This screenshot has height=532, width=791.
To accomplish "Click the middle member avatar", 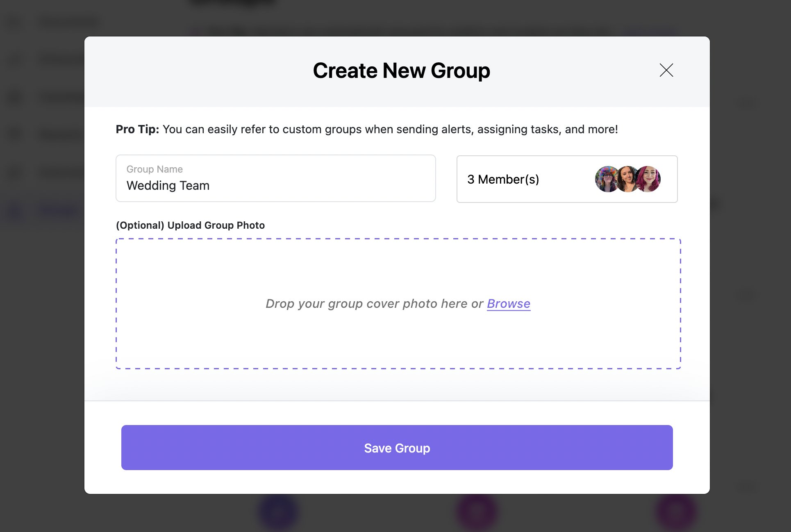I will [627, 179].
